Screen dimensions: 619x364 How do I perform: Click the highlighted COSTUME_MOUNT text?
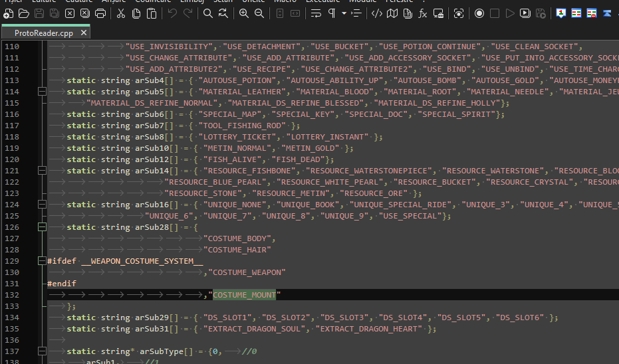coord(245,295)
